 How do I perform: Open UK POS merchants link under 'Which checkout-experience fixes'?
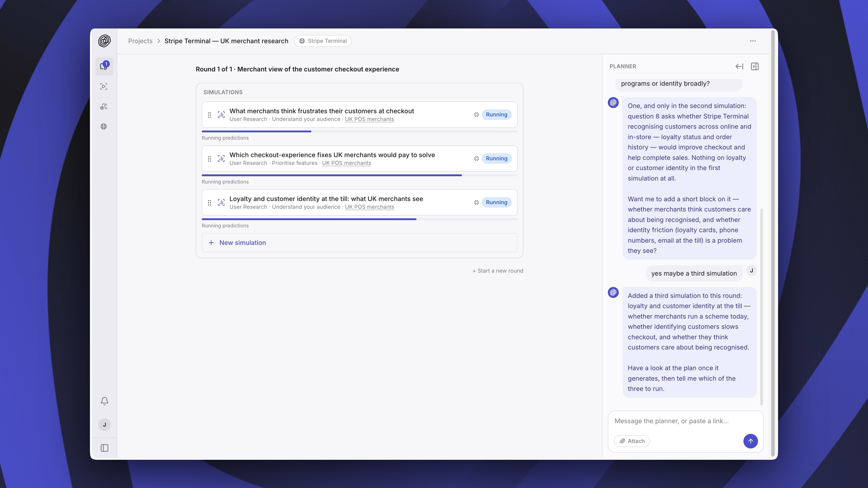click(346, 163)
